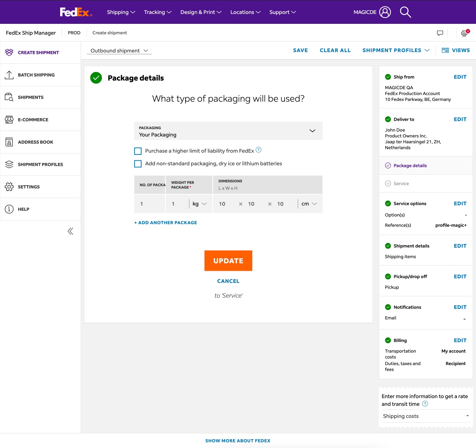Open the E-Commerce section
Image resolution: width=476 pixels, height=448 pixels.
coord(9,119)
